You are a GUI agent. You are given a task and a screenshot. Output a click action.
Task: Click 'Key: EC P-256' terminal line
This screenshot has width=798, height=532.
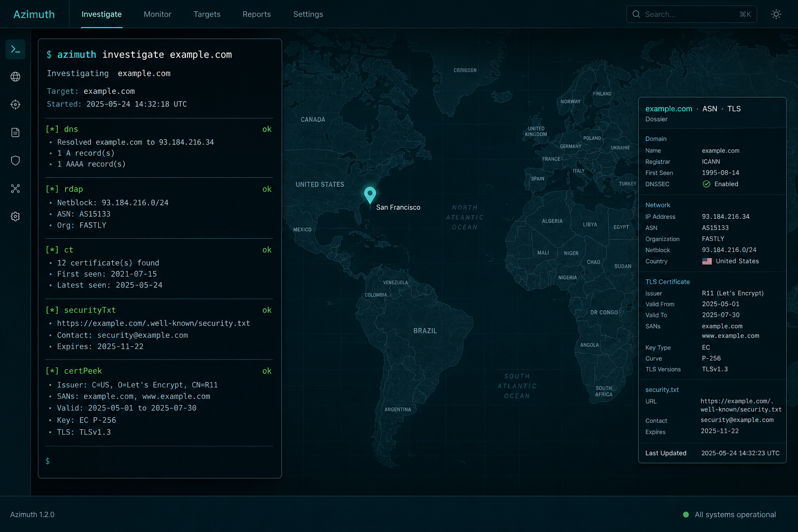[x=87, y=420]
